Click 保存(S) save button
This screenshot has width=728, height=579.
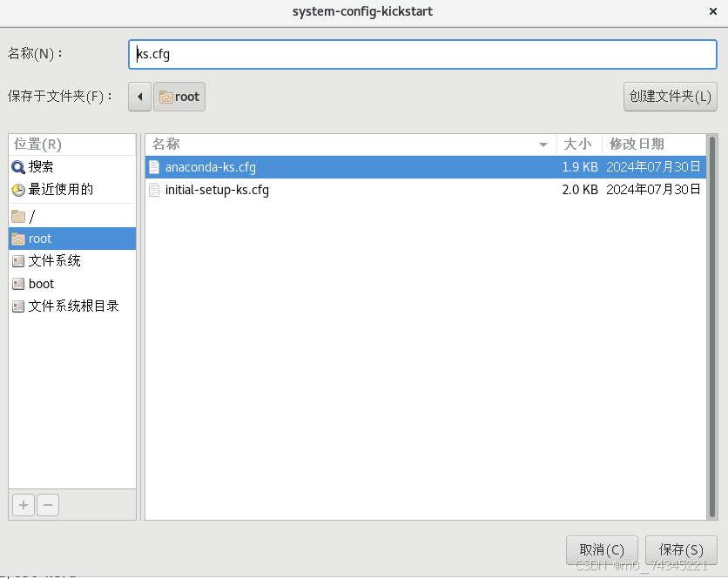(x=681, y=550)
